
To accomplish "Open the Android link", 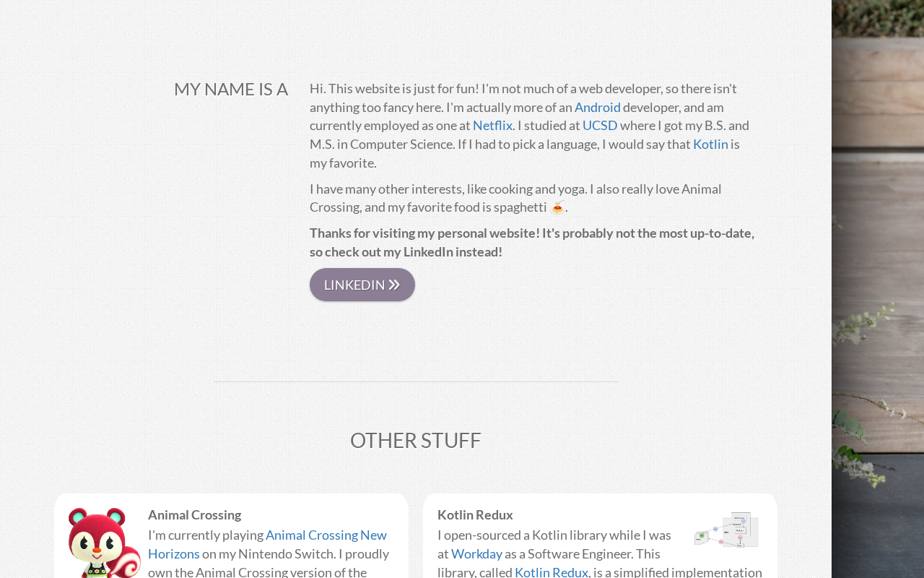I will (x=597, y=108).
